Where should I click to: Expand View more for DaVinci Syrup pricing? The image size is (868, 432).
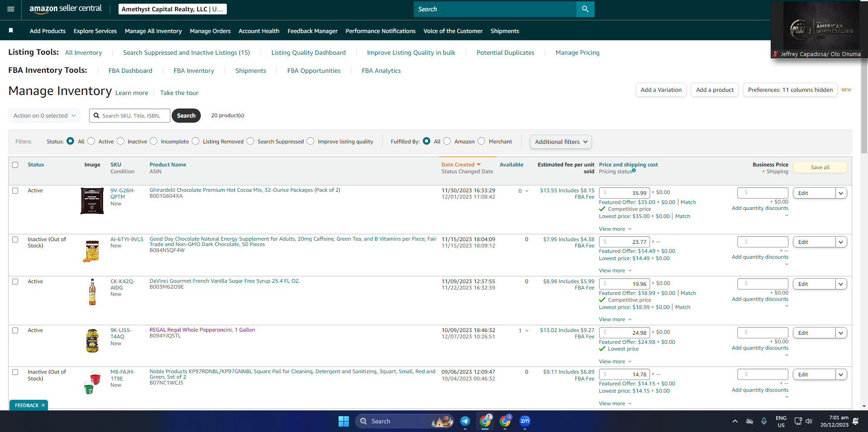615,319
